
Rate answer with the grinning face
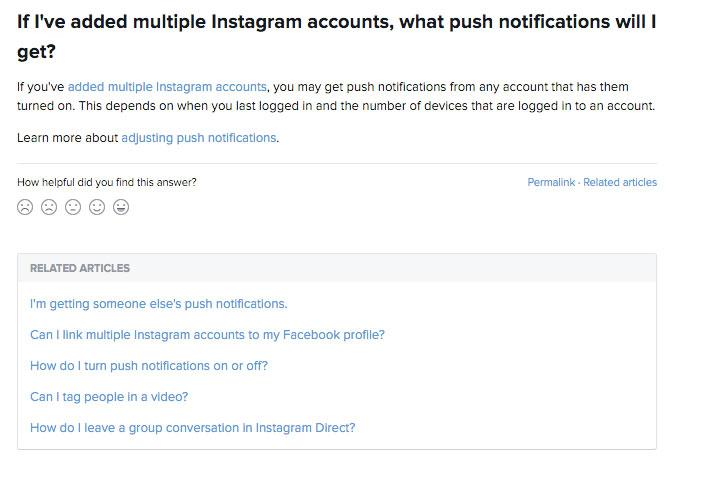pos(121,207)
